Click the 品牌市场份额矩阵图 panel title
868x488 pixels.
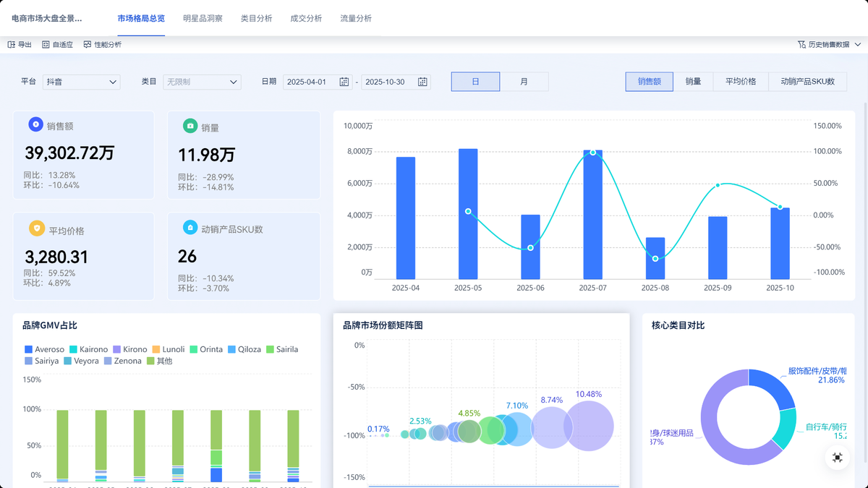(x=383, y=325)
